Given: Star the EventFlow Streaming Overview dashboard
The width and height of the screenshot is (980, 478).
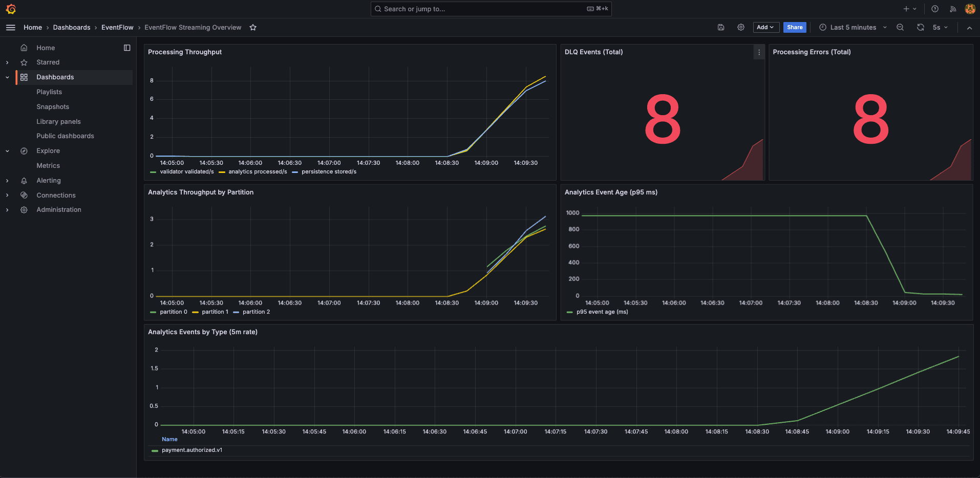Looking at the screenshot, I should (x=253, y=28).
